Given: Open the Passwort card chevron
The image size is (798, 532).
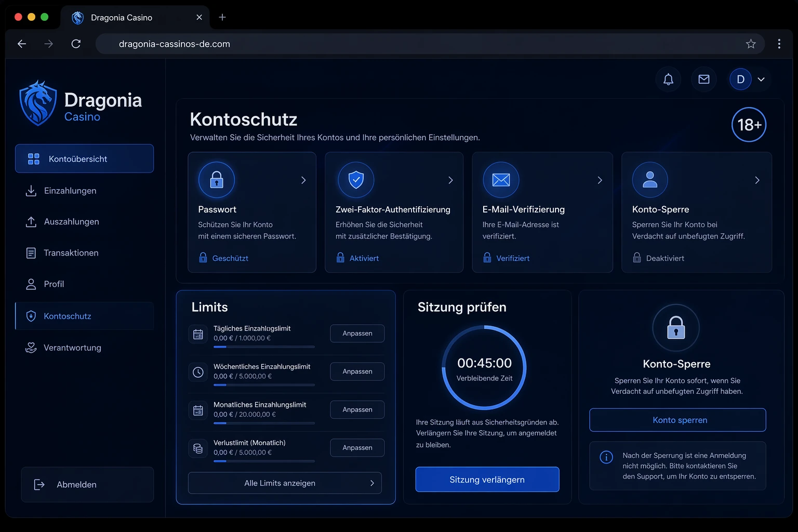Looking at the screenshot, I should coord(303,180).
